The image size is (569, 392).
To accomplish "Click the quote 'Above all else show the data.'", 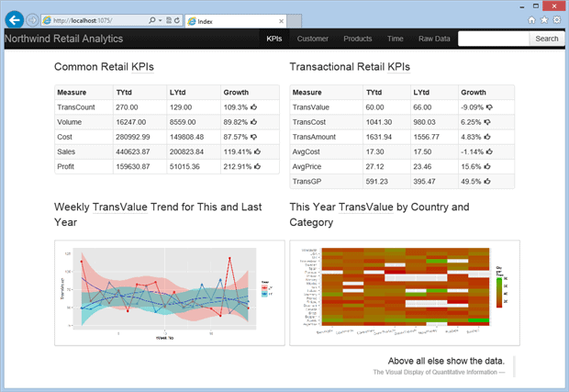I will tap(446, 361).
